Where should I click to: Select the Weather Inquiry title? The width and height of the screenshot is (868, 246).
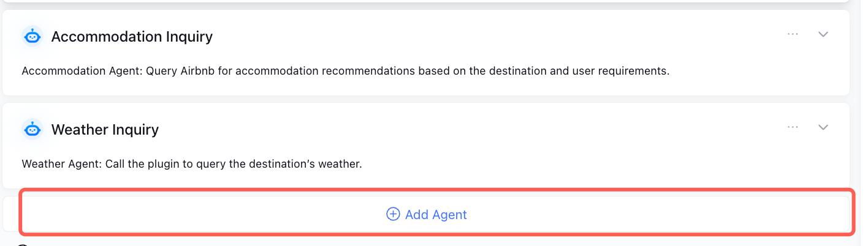coord(105,130)
